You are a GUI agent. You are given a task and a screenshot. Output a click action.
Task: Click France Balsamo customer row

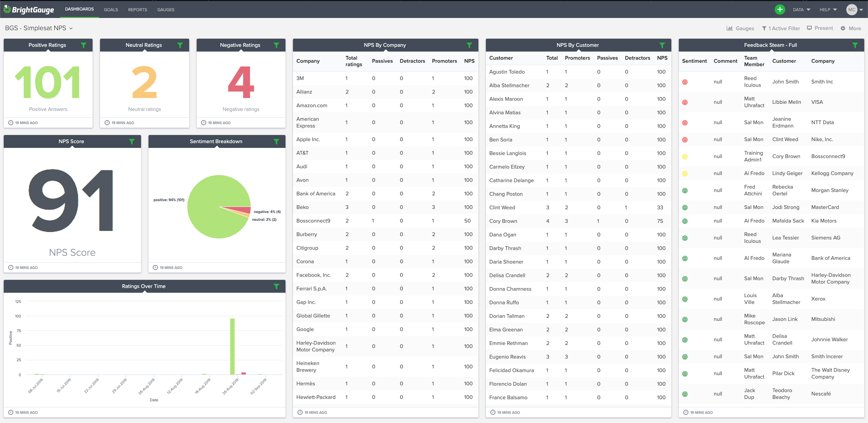pyautogui.click(x=578, y=398)
